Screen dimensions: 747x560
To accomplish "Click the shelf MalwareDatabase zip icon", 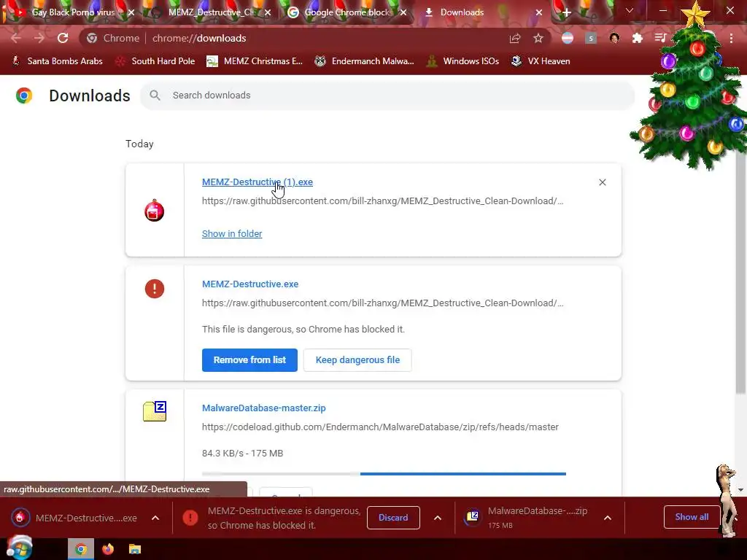I will pos(473,517).
